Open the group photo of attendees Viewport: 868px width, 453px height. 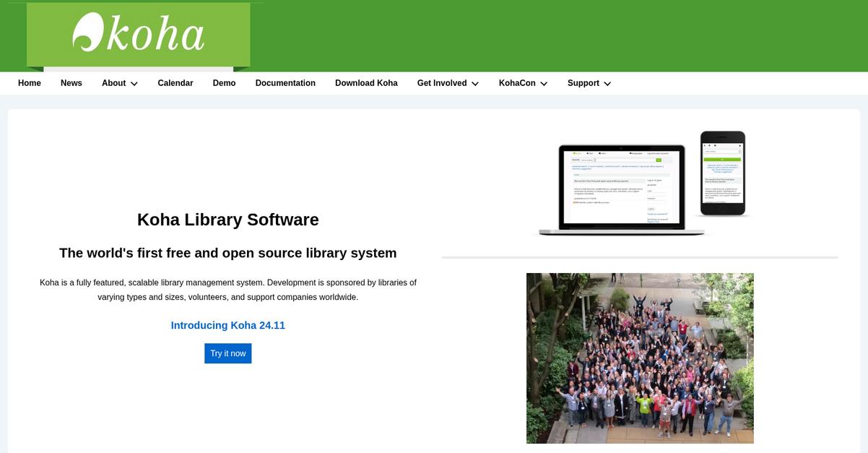click(640, 358)
